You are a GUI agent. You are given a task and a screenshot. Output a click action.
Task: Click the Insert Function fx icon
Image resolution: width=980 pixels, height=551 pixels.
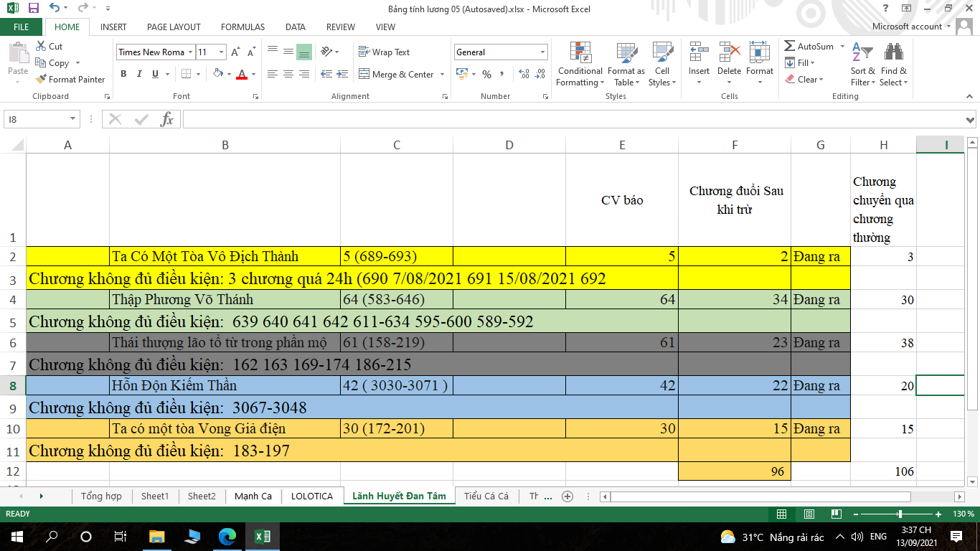coord(166,120)
